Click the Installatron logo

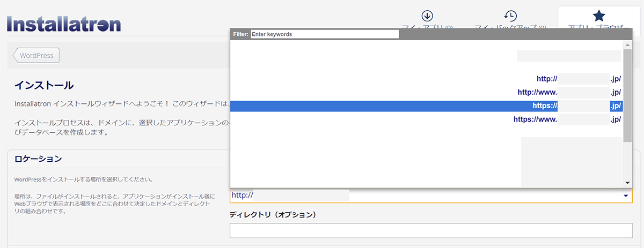click(64, 24)
